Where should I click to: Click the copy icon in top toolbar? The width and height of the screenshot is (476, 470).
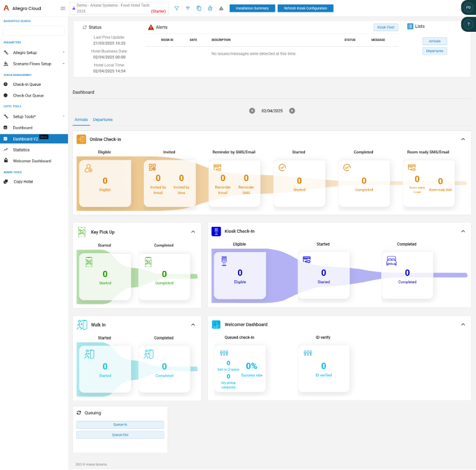199,8
